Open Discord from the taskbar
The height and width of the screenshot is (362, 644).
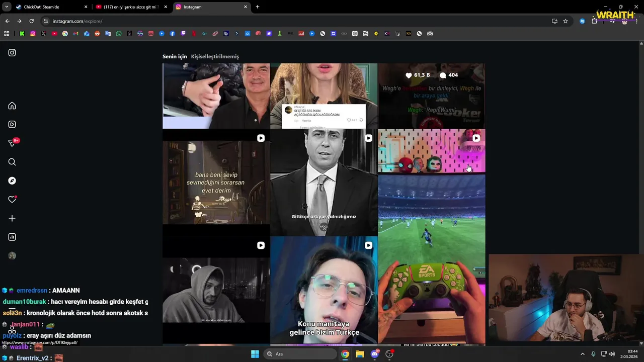tap(375, 354)
